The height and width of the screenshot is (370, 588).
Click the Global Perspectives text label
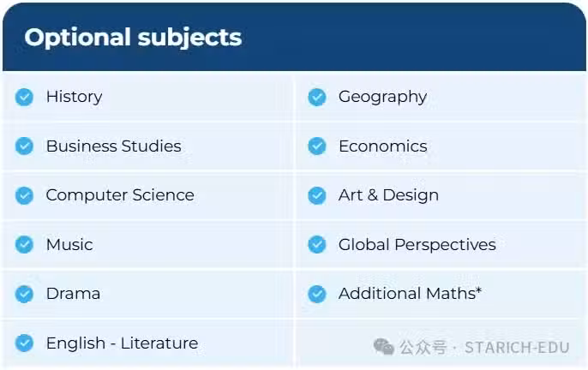tap(417, 245)
